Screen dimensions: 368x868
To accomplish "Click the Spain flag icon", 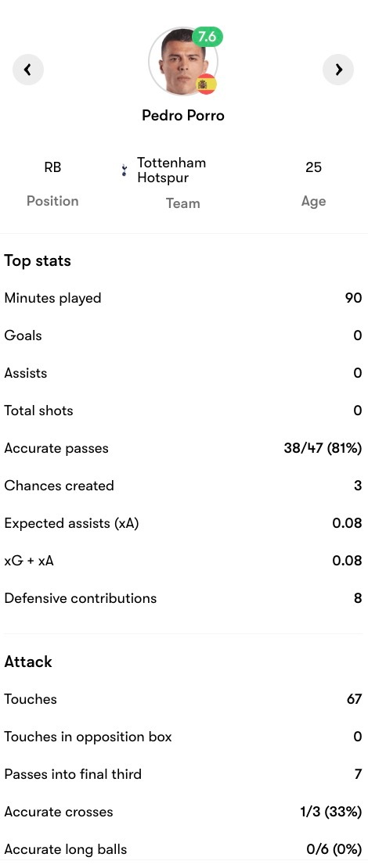I will click(x=206, y=84).
